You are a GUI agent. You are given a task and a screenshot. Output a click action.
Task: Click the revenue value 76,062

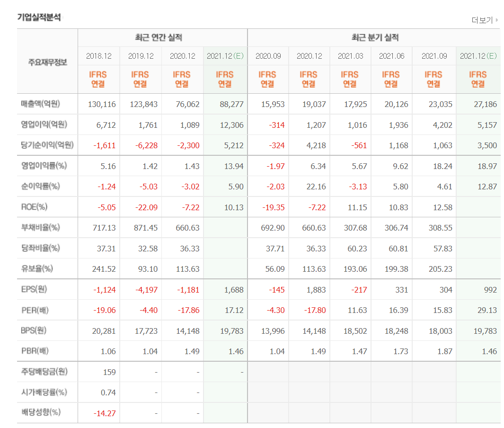point(188,104)
